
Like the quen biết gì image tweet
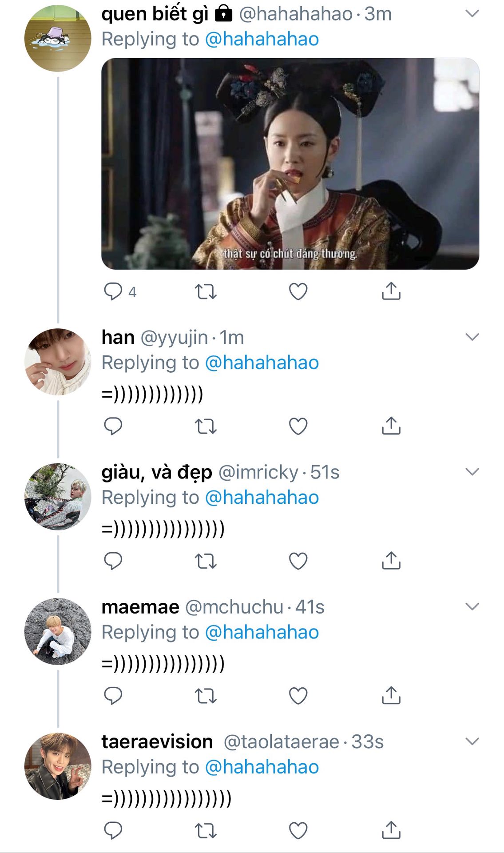point(298,291)
